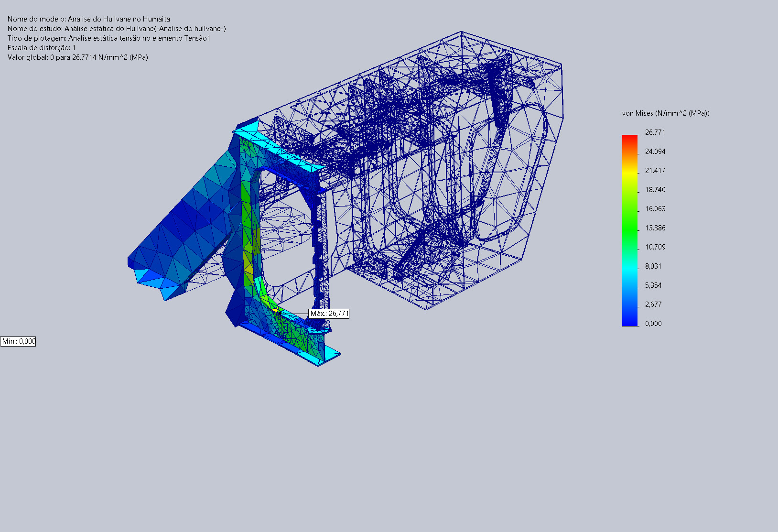Viewport: 778px width, 532px height.
Task: Click the Máx: 26,771 annotation label
Action: (329, 314)
